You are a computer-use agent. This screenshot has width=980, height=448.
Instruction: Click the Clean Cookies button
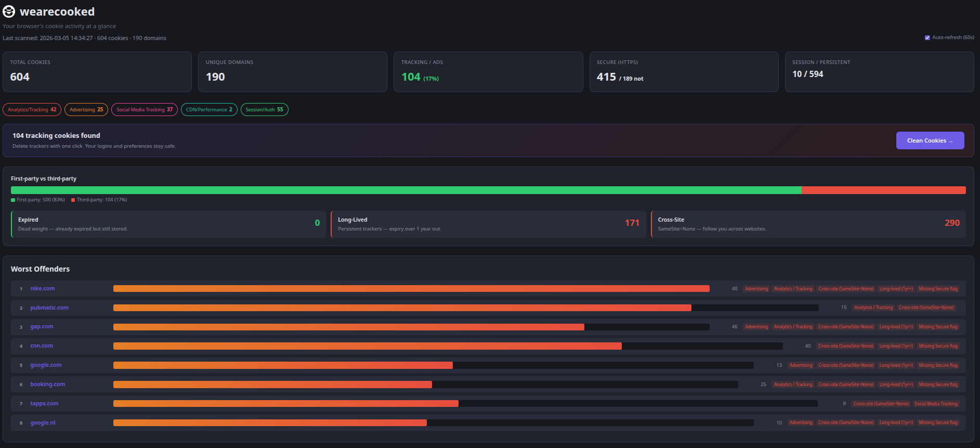point(930,140)
